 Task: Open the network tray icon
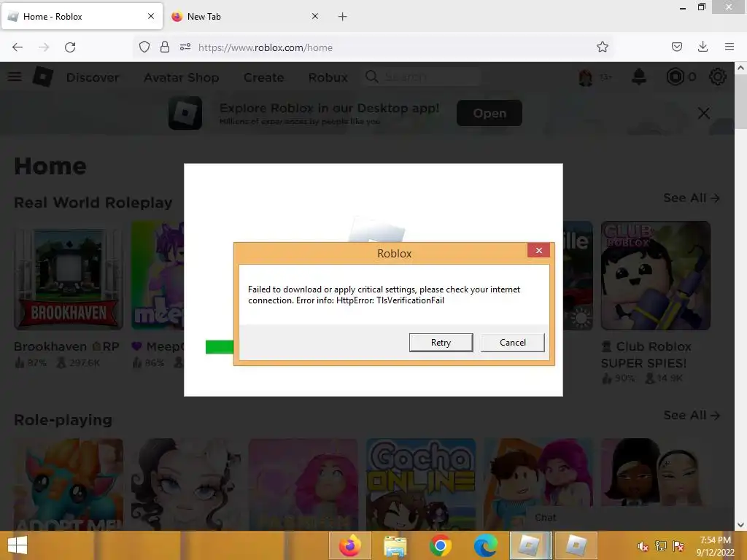tap(660, 546)
